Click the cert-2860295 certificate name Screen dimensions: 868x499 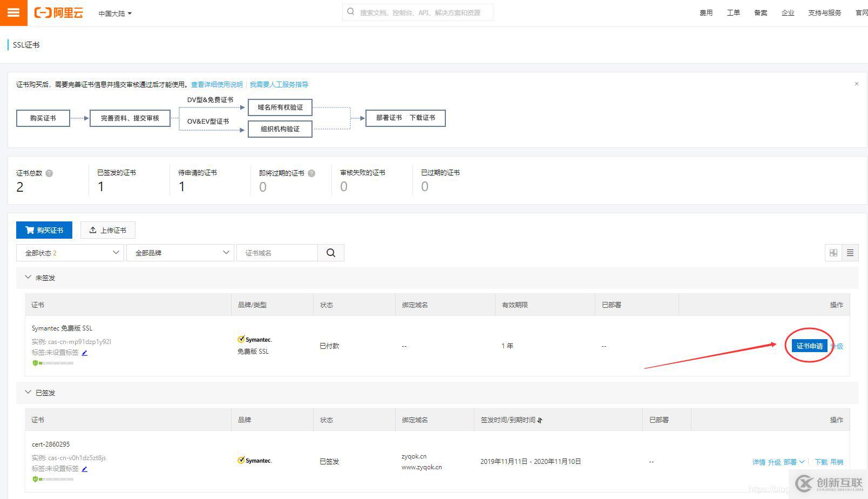tap(51, 444)
